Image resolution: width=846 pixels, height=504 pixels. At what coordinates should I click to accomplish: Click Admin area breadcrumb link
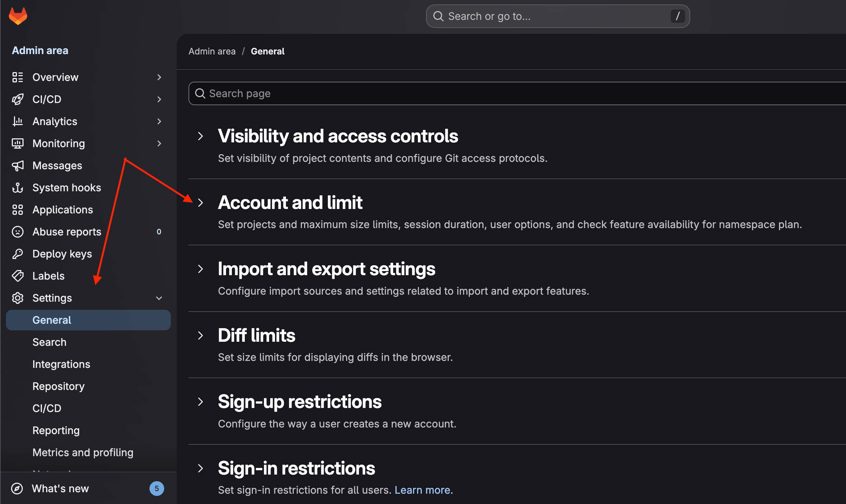pyautogui.click(x=212, y=52)
